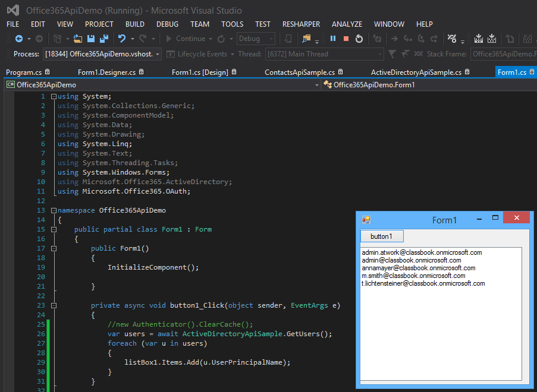Switch to Form1.cs [Design] tab
The width and height of the screenshot is (537, 392).
click(x=199, y=72)
